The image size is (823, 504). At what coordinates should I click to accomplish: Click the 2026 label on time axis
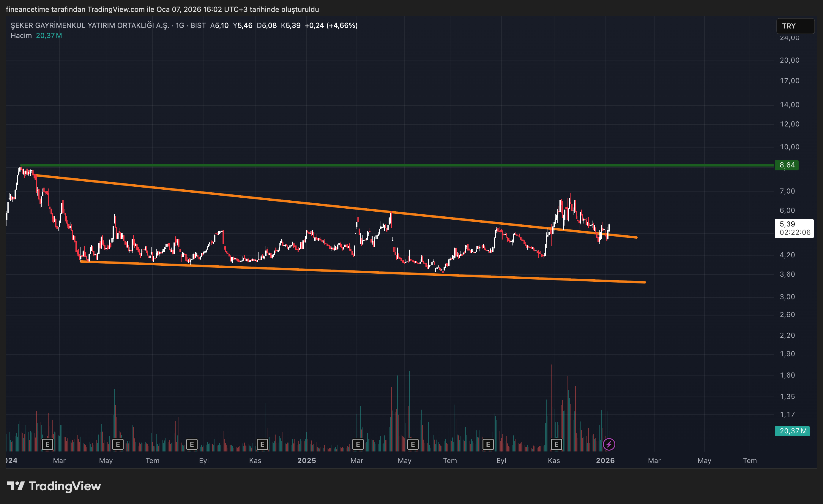(605, 461)
